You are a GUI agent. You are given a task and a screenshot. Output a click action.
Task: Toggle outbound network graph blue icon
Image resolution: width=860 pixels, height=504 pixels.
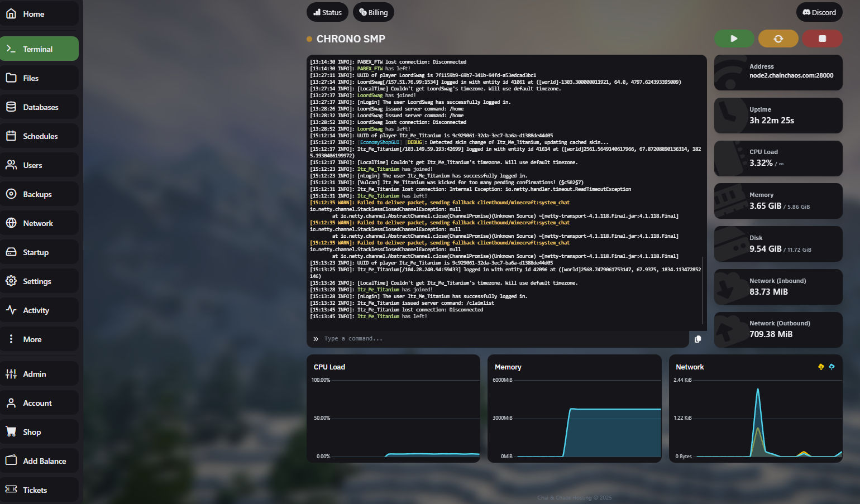(832, 367)
